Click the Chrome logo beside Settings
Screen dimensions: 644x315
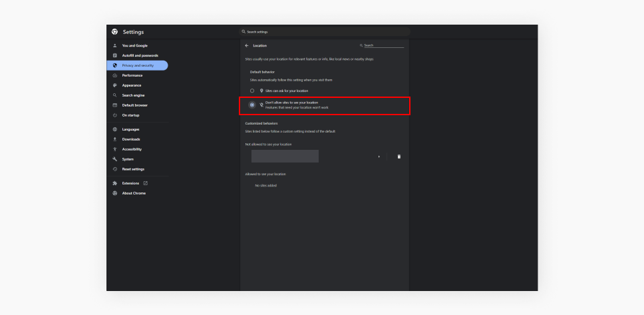pos(114,32)
